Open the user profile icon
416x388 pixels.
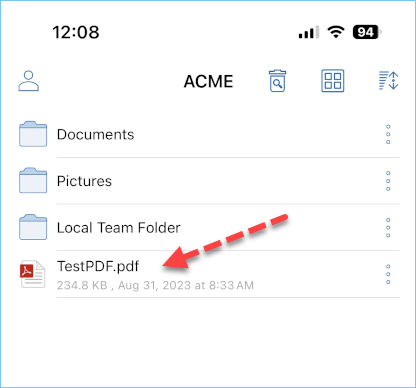coord(29,81)
